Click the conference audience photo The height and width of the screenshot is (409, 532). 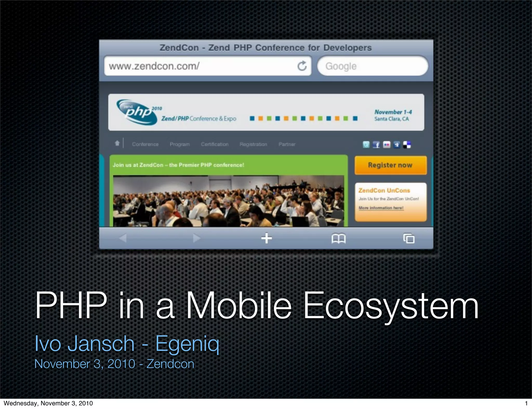pos(229,201)
